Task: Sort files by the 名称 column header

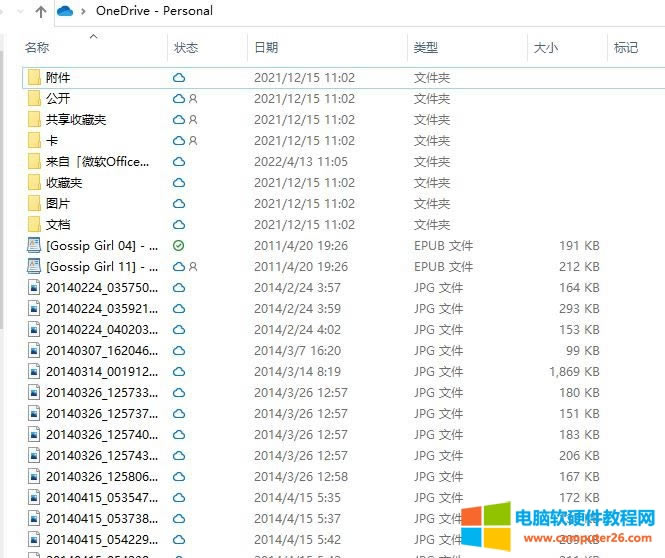Action: (x=37, y=47)
